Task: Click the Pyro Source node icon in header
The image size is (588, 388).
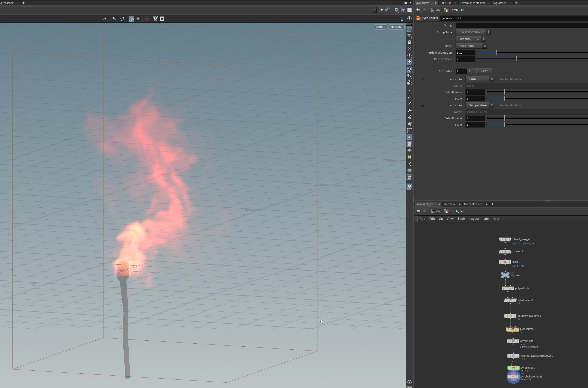Action: pos(418,18)
